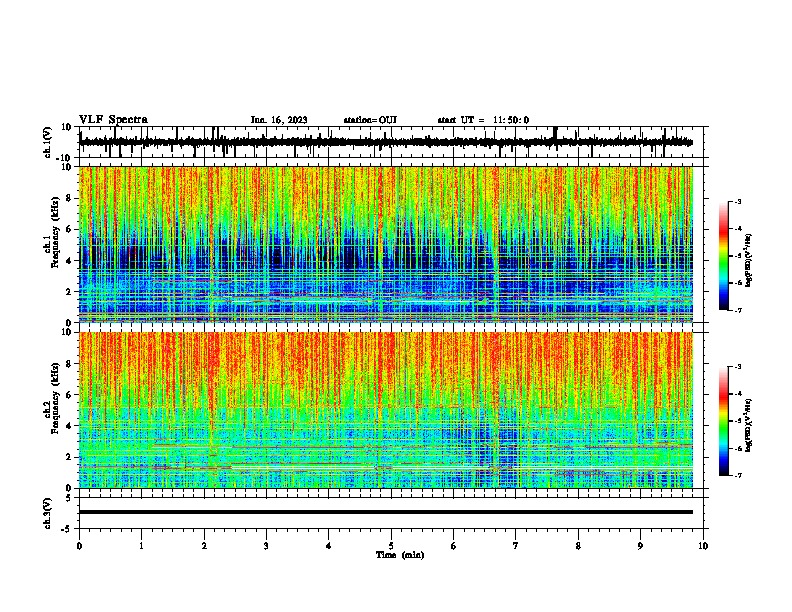Click time axis tick label "8"
The height and width of the screenshot is (612, 792).
click(578, 546)
